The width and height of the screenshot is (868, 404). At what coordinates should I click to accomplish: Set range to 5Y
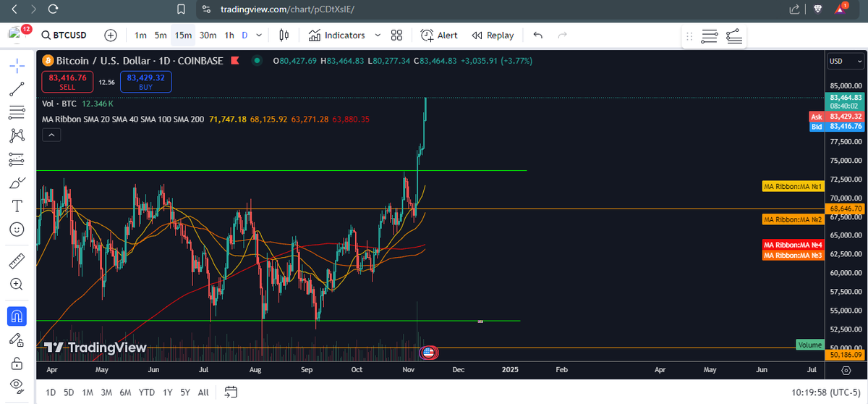pyautogui.click(x=185, y=392)
